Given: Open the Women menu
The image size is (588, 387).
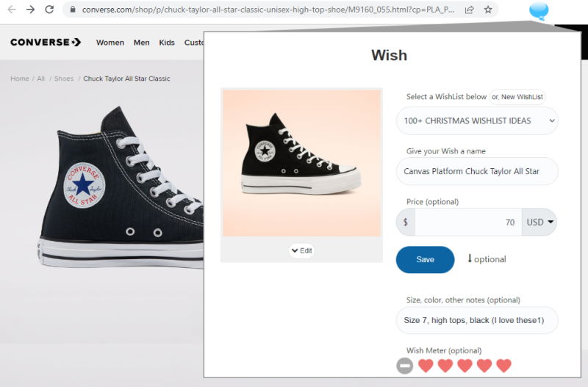Looking at the screenshot, I should [x=110, y=43].
